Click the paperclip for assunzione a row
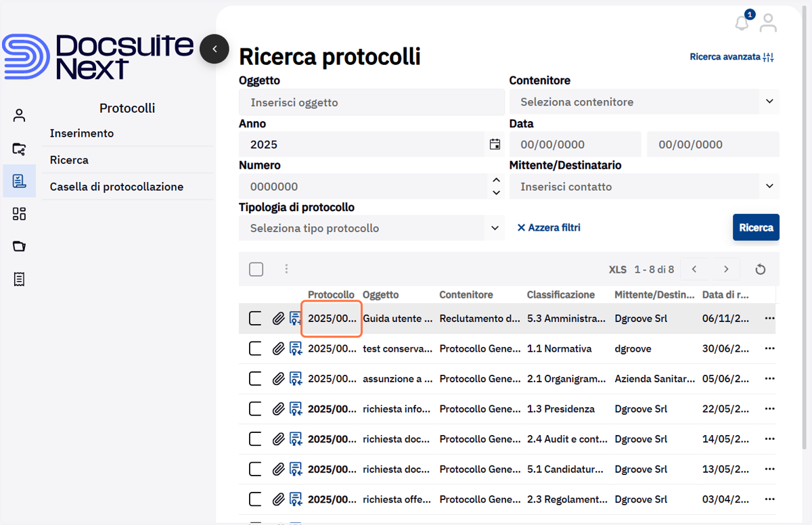The width and height of the screenshot is (812, 525). (x=278, y=379)
